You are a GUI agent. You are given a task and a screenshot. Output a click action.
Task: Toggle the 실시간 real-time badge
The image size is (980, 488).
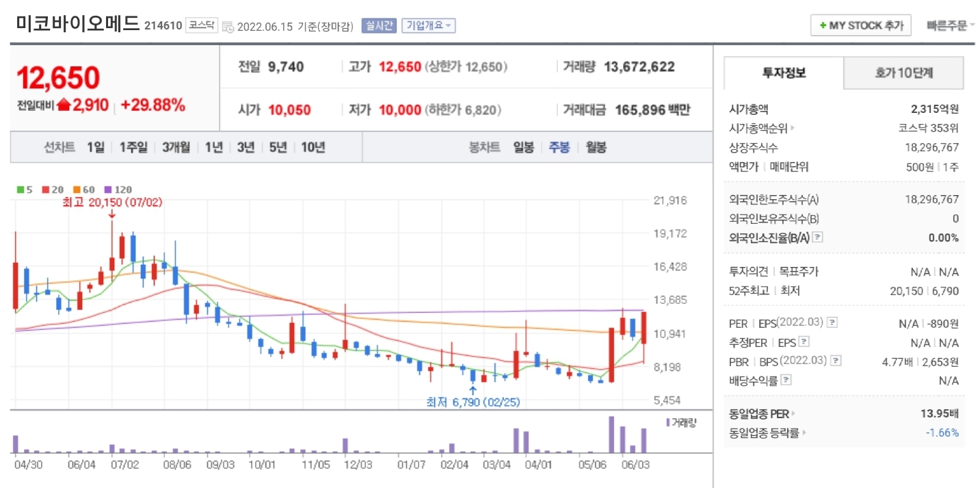379,26
